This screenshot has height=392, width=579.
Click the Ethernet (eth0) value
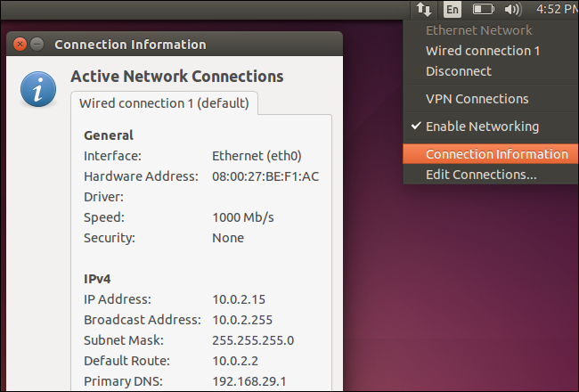coord(257,156)
